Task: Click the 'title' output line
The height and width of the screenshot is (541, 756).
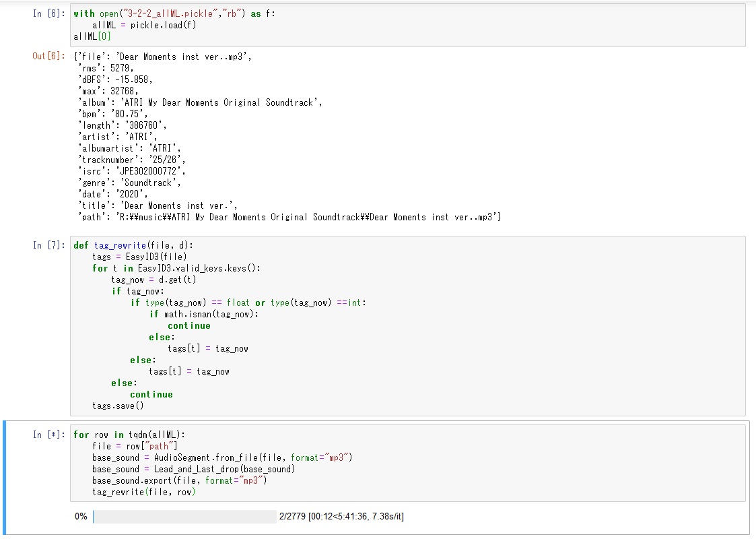Action: coord(158,205)
